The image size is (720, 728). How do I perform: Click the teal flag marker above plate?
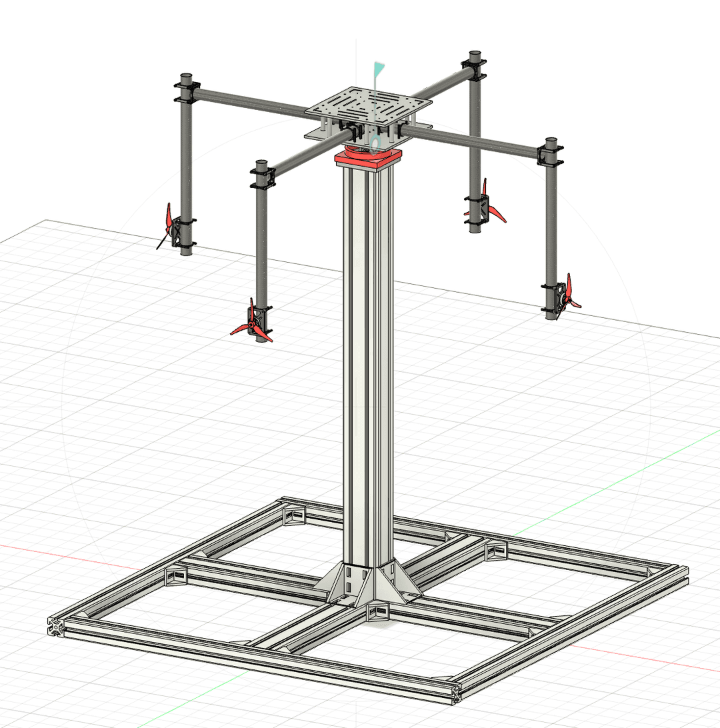(379, 69)
